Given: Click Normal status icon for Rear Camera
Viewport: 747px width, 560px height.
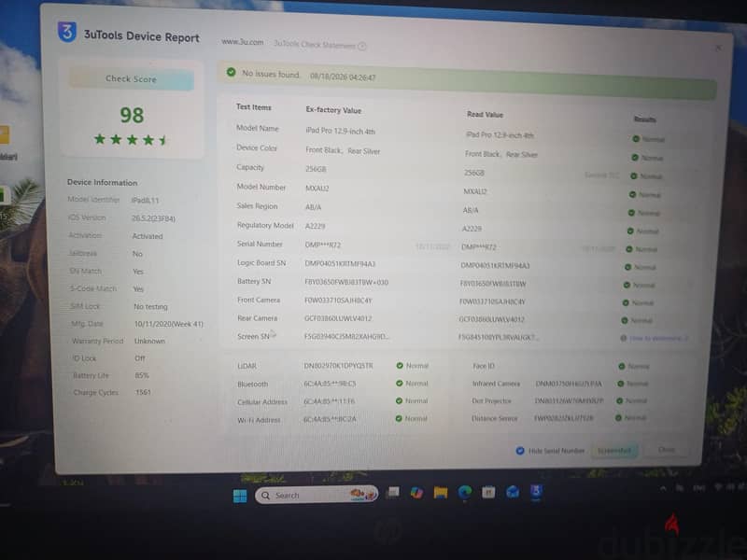Looking at the screenshot, I should [x=624, y=320].
